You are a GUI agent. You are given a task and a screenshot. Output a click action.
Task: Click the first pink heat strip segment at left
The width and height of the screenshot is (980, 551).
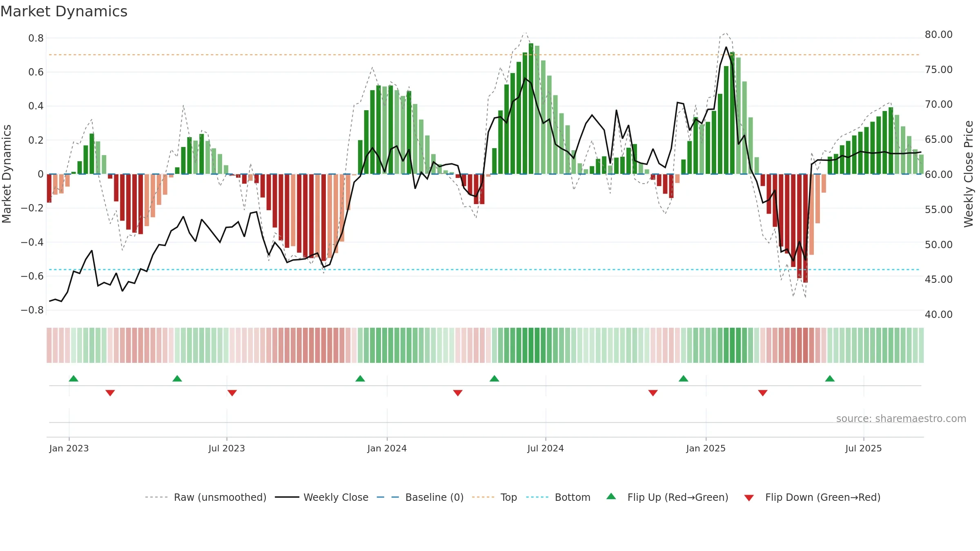pos(49,345)
